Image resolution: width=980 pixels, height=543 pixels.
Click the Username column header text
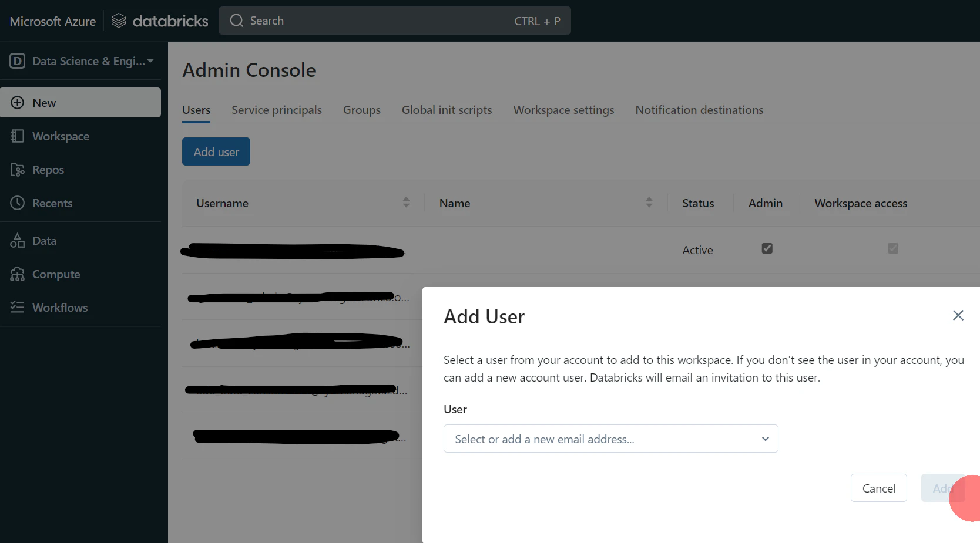point(222,203)
